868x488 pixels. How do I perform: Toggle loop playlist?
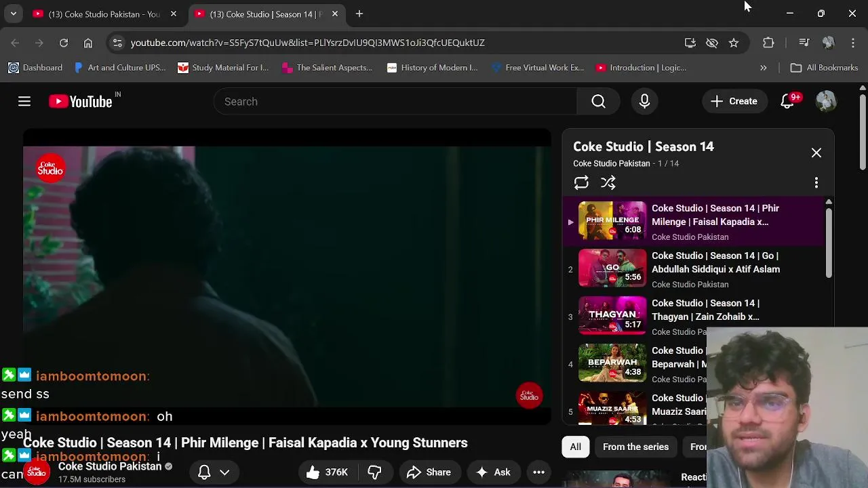coord(581,183)
